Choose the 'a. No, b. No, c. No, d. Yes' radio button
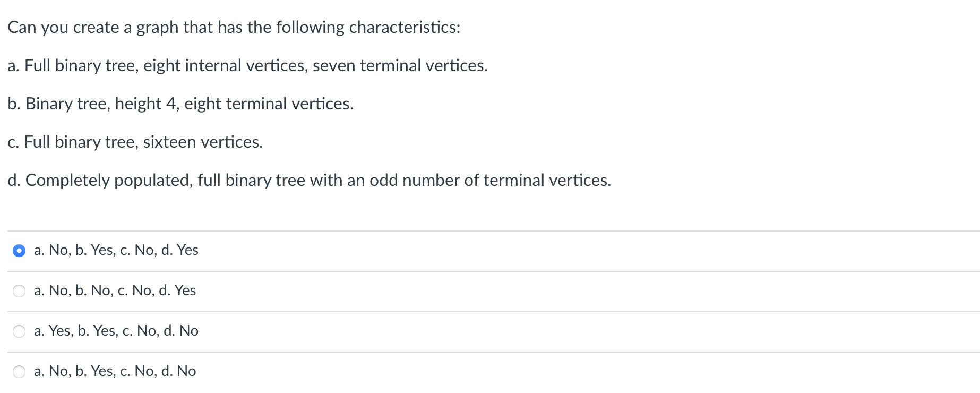Screen dimensions: 980x393 (x=19, y=291)
